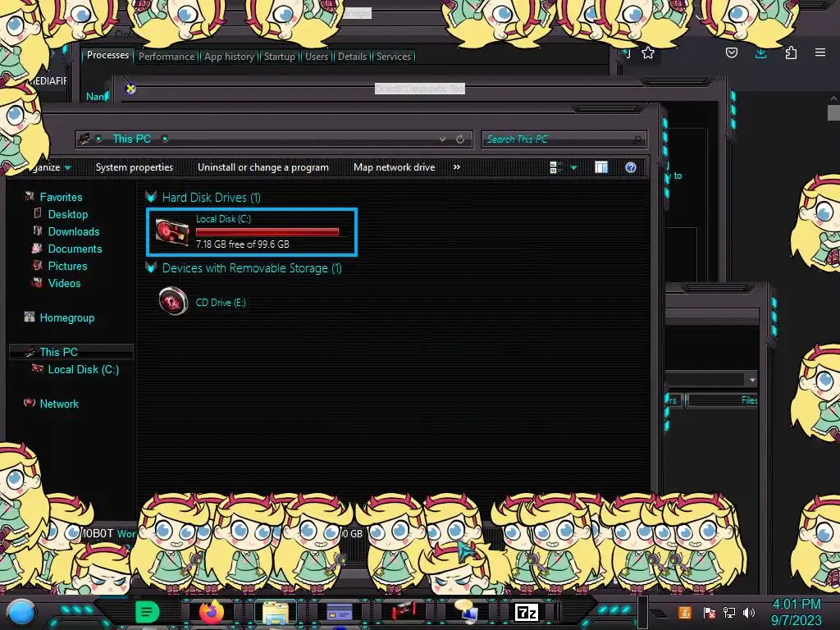The height and width of the screenshot is (630, 840).
Task: Launch 7-Zip from the taskbar
Action: [526, 612]
